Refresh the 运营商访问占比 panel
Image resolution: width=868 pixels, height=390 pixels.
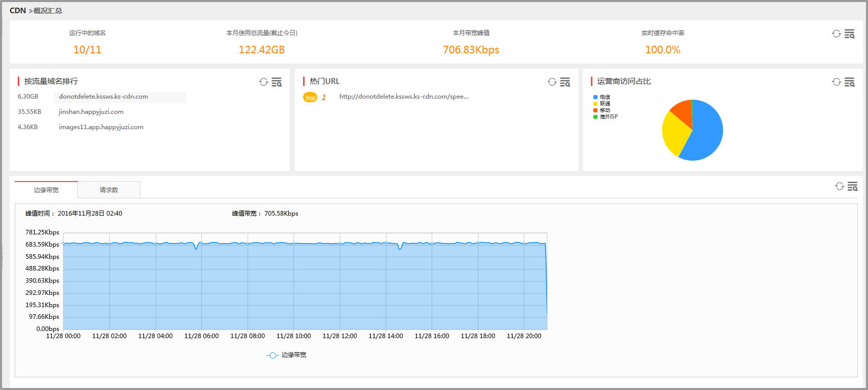[x=836, y=82]
